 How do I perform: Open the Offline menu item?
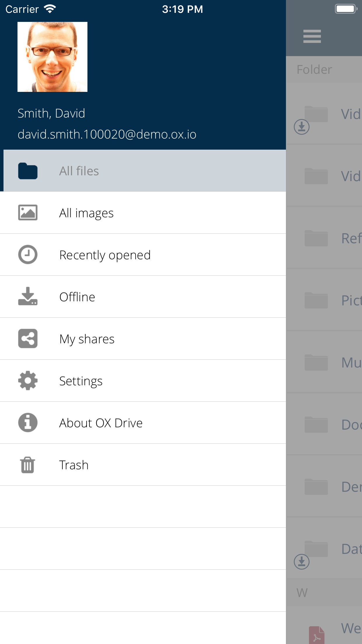point(143,297)
